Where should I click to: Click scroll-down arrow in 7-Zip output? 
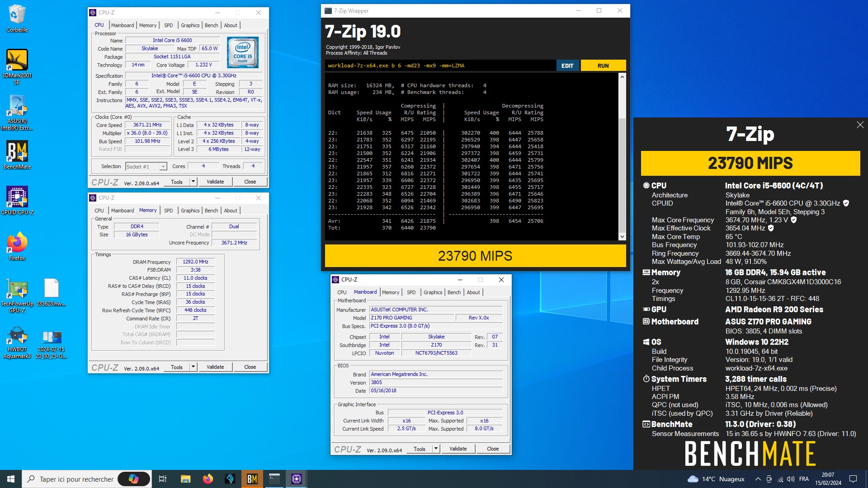tap(622, 236)
